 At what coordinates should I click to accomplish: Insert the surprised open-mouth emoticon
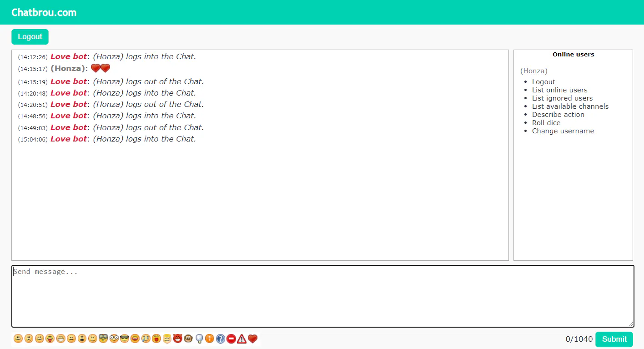82,339
